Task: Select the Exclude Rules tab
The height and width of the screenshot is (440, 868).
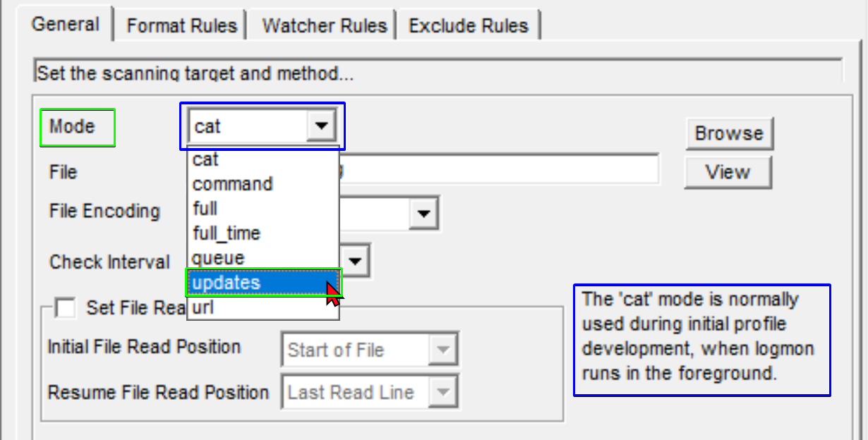Action: (x=468, y=26)
